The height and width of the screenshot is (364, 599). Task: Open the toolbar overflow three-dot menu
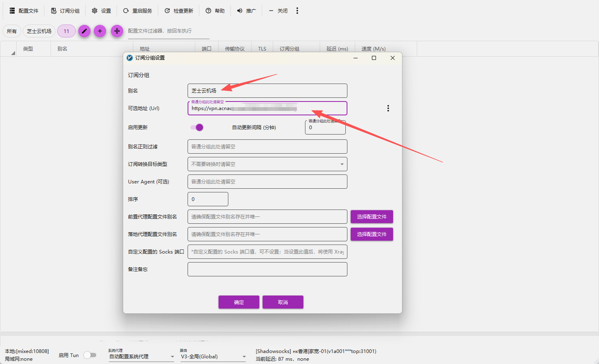pos(297,11)
